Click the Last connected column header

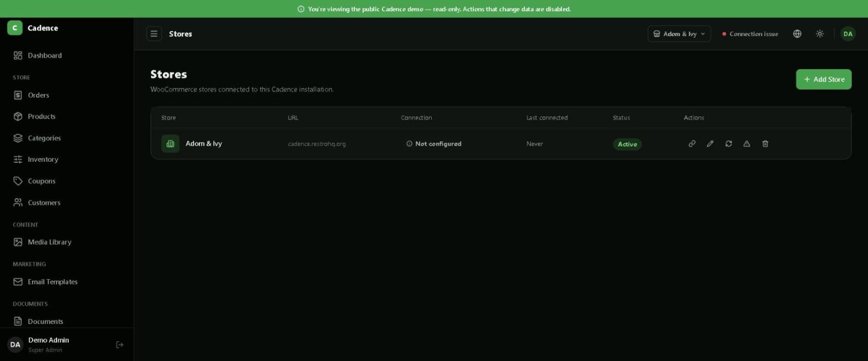click(x=547, y=117)
